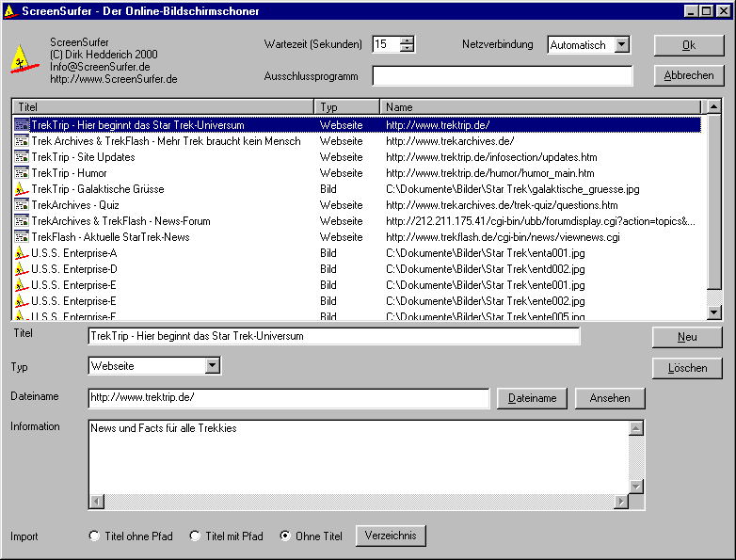Click the Wartezeit seconds field
Image resolution: width=736 pixels, height=560 pixels.
click(386, 44)
